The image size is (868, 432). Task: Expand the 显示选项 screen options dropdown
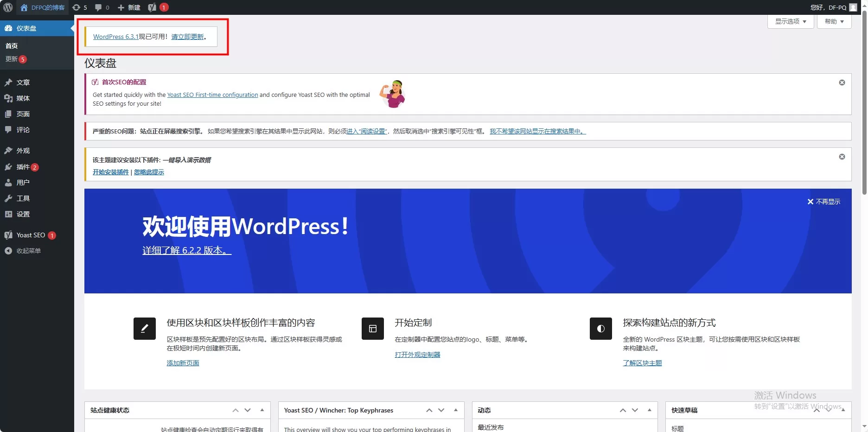point(791,21)
